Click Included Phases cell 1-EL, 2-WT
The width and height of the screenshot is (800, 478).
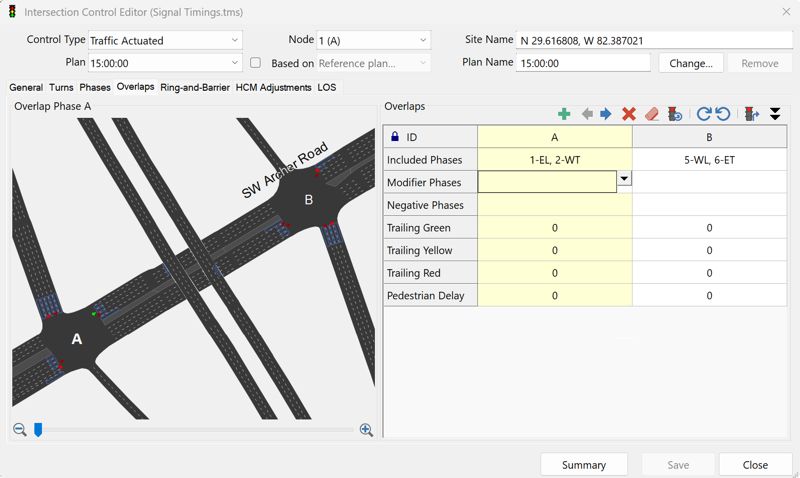click(555, 160)
